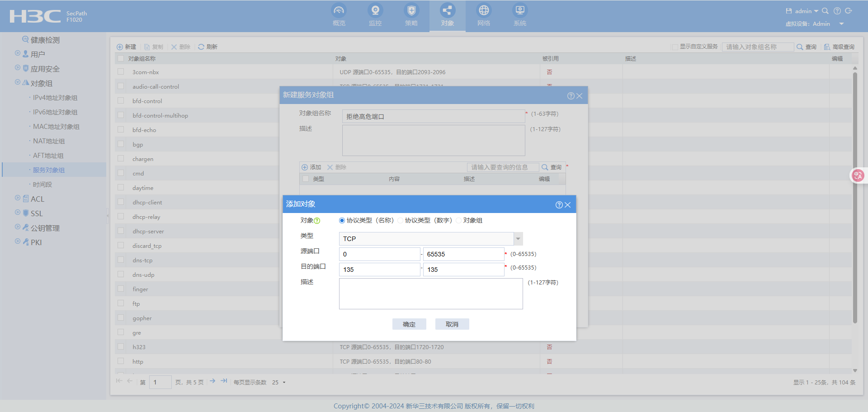Viewport: 868px width, 412px height.
Task: Click the table's vertical scrollbar
Action: [855, 198]
